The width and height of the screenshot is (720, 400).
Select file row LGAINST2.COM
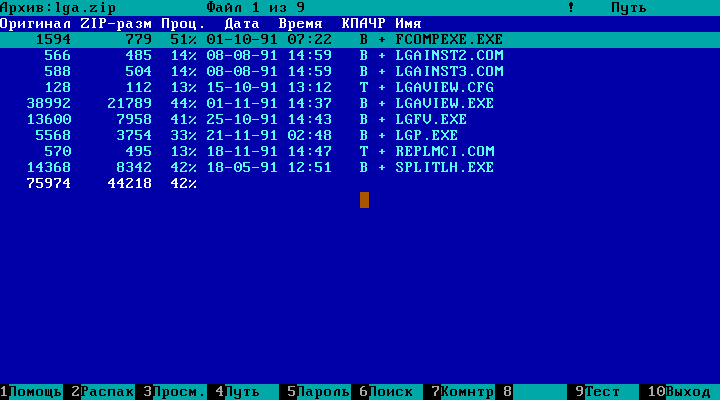pos(360,56)
